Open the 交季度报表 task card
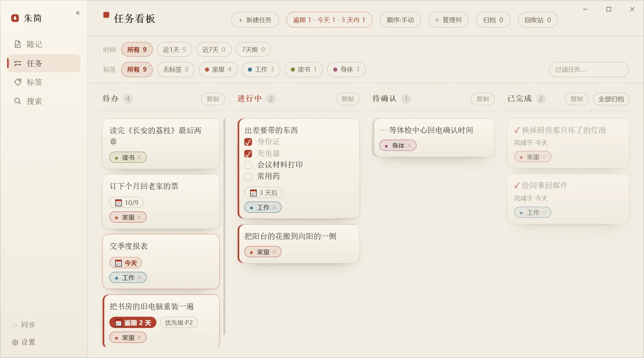Viewport: 644px width, 358px height. point(161,262)
